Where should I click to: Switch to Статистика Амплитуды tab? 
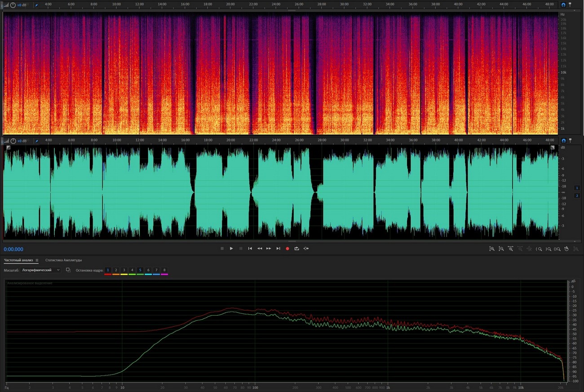(x=63, y=260)
